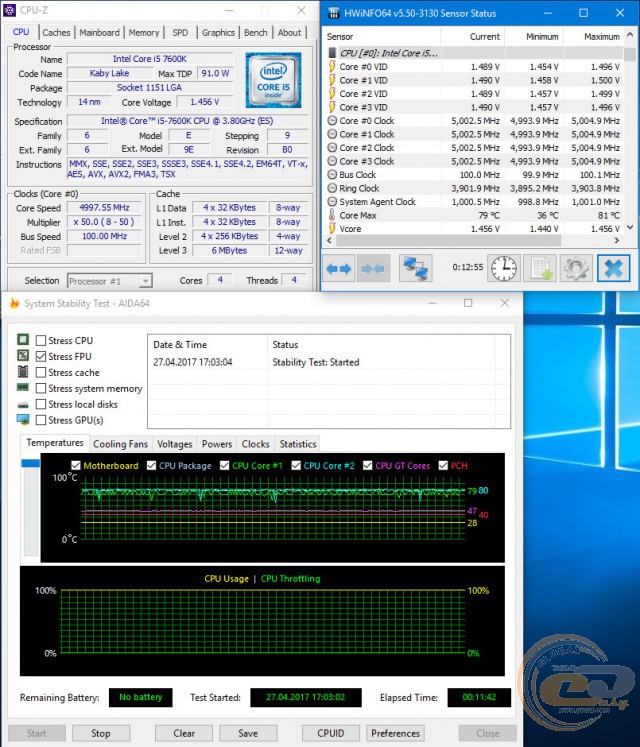Click the Stress CPU chip icon in AIDA64
The width and height of the screenshot is (640, 747).
(x=23, y=340)
